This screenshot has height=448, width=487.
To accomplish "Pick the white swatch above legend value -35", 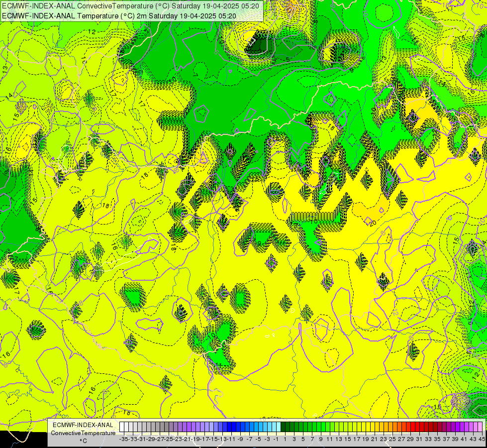I will (122, 427).
